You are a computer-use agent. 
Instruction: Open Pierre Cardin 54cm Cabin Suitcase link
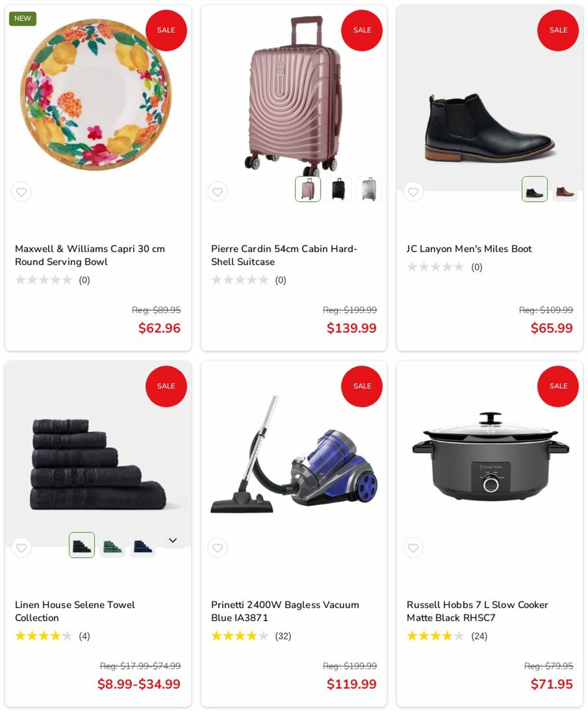284,255
